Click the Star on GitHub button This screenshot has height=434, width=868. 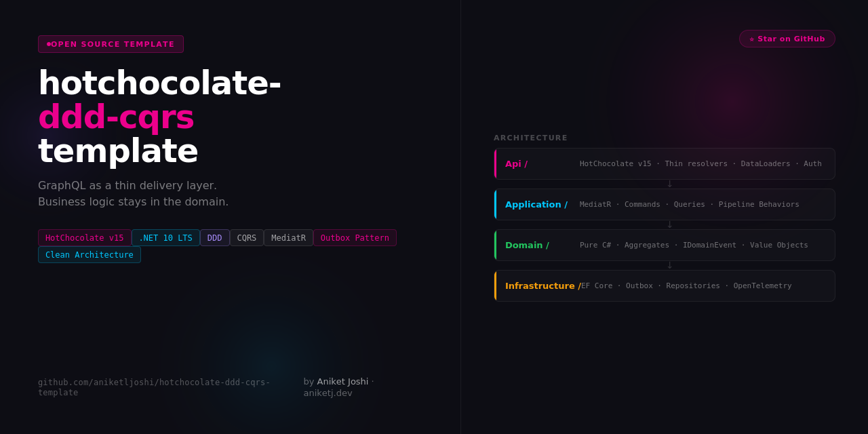pyautogui.click(x=787, y=39)
